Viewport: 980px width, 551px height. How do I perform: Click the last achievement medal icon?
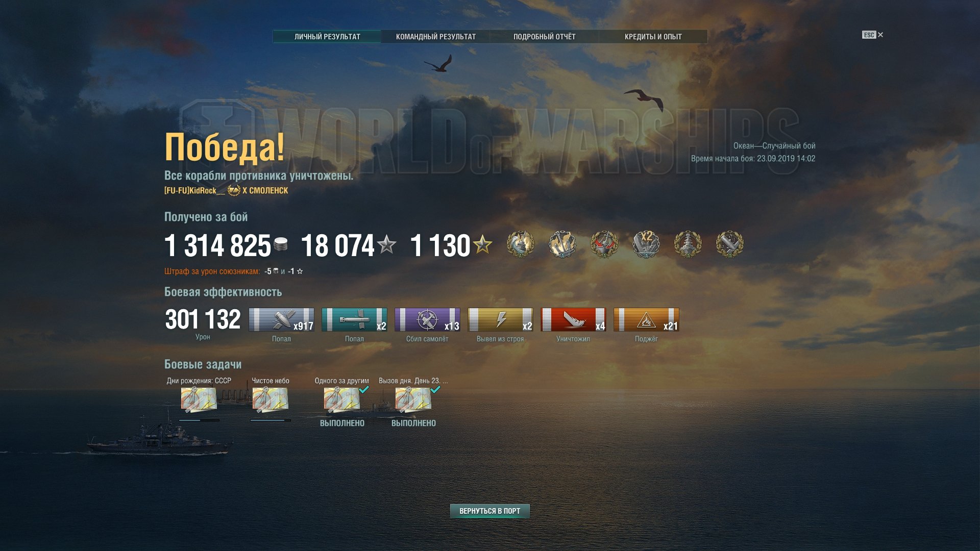(729, 244)
